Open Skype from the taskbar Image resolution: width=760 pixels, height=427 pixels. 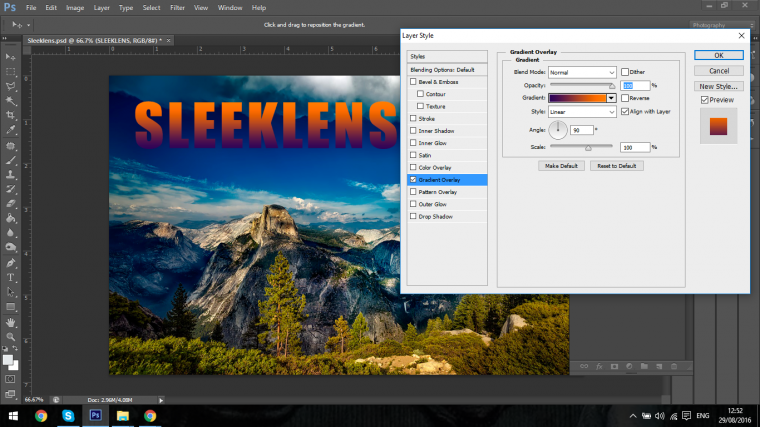(x=68, y=416)
